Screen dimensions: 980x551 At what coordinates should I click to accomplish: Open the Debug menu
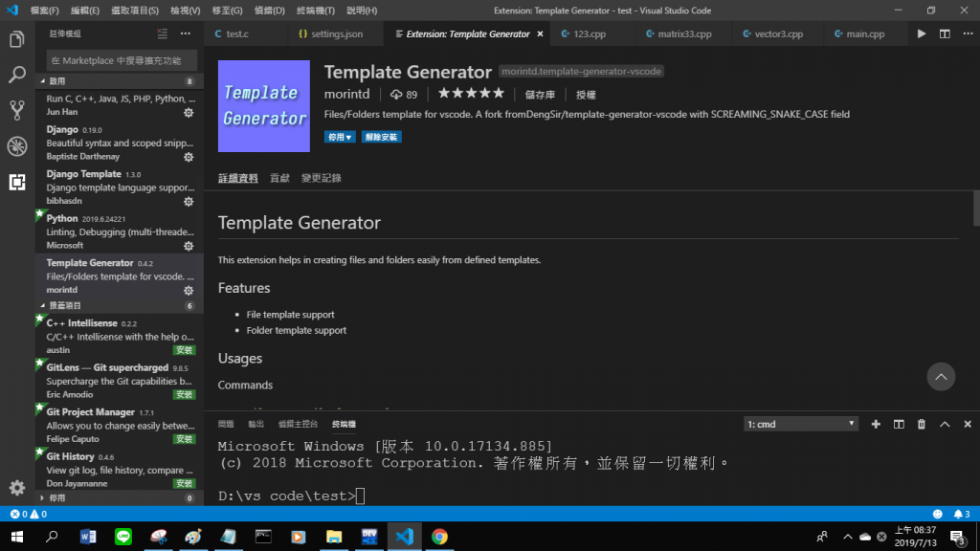click(269, 11)
